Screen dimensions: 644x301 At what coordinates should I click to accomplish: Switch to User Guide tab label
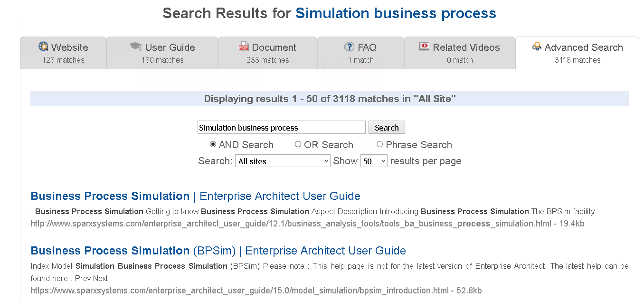170,47
